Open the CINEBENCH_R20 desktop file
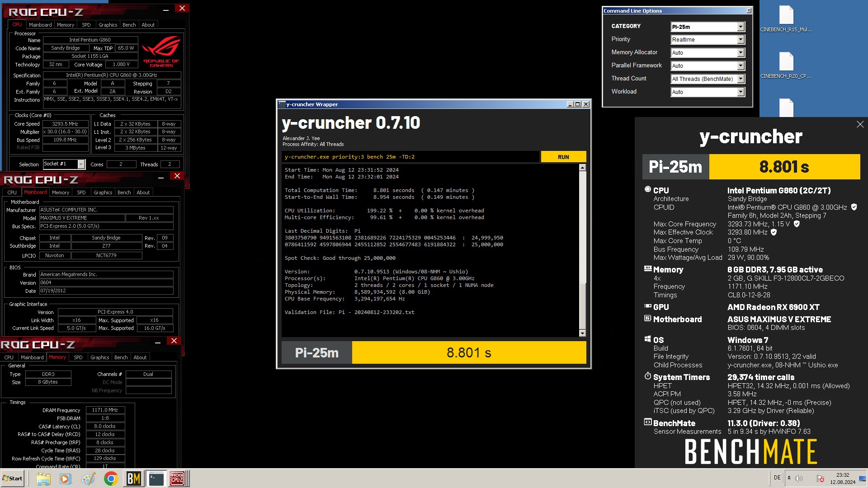Viewport: 868px width, 488px height. 786,66
